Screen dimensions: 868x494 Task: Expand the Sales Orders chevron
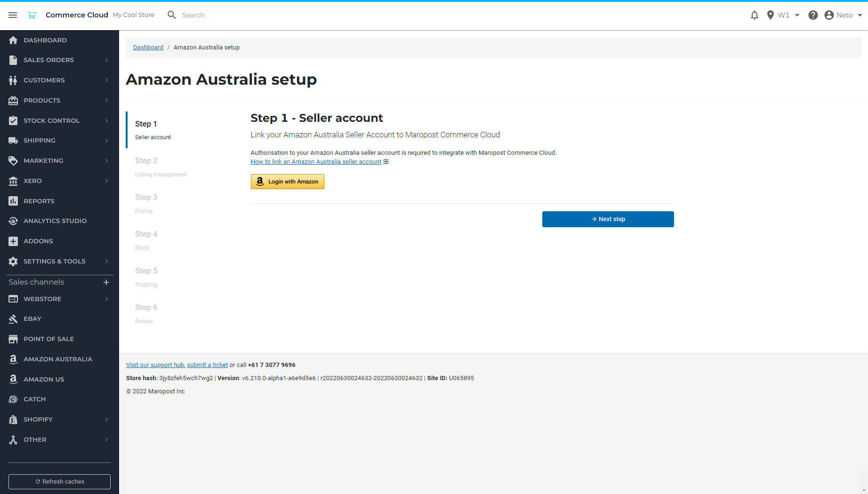pyautogui.click(x=107, y=60)
